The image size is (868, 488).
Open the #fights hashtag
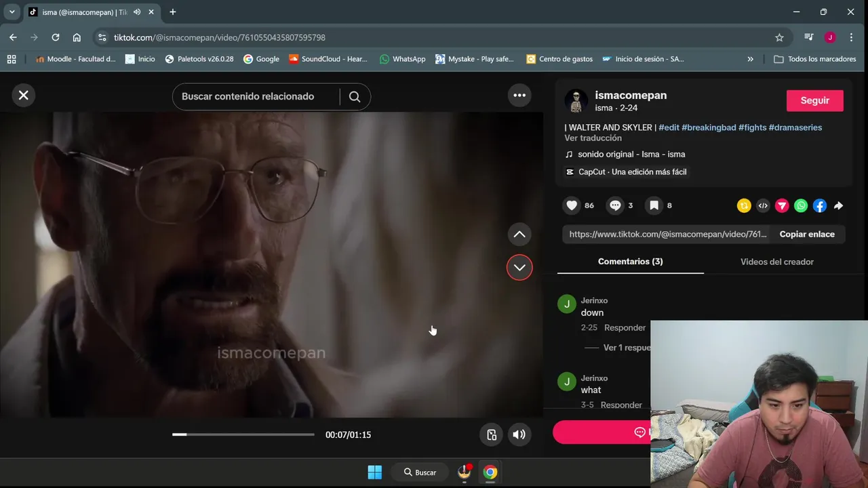point(752,127)
